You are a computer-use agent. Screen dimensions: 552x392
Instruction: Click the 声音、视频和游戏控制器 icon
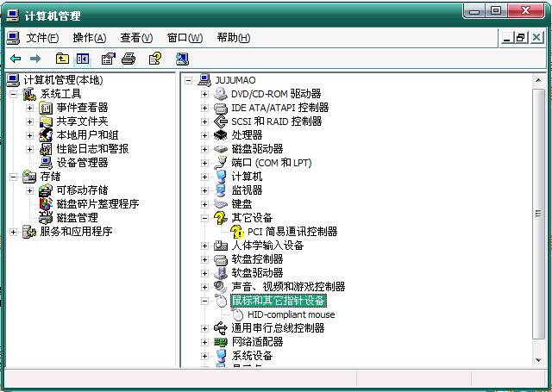pos(221,287)
